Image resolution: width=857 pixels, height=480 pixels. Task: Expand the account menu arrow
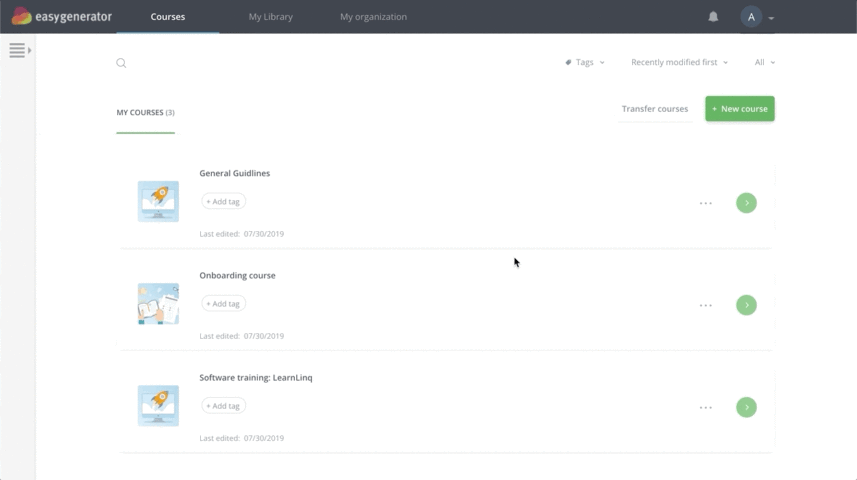tap(771, 18)
